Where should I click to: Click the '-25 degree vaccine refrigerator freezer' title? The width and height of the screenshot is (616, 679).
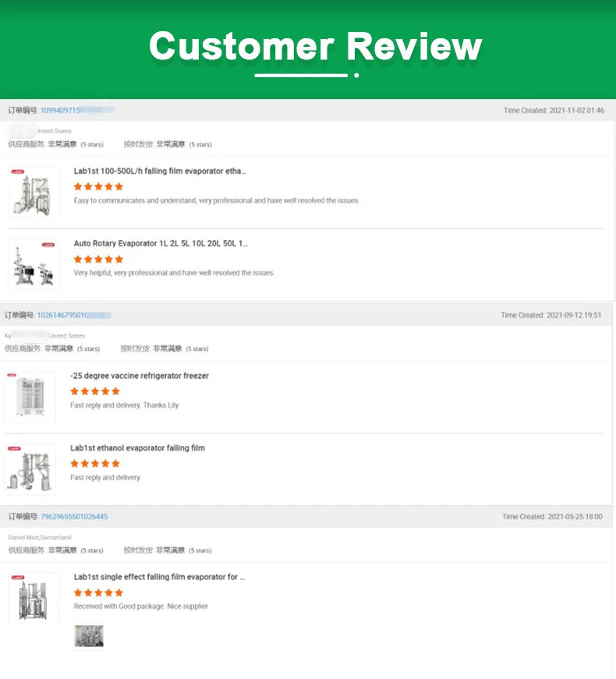click(x=140, y=376)
